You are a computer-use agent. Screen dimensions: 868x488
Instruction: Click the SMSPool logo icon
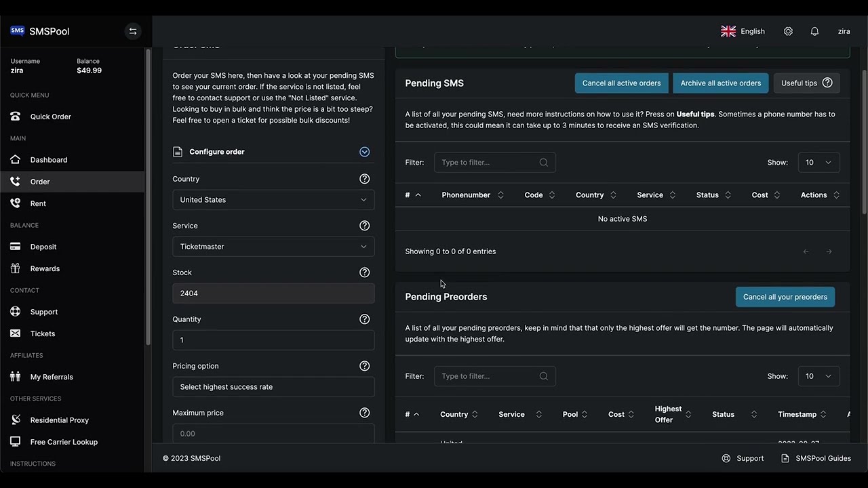[18, 31]
